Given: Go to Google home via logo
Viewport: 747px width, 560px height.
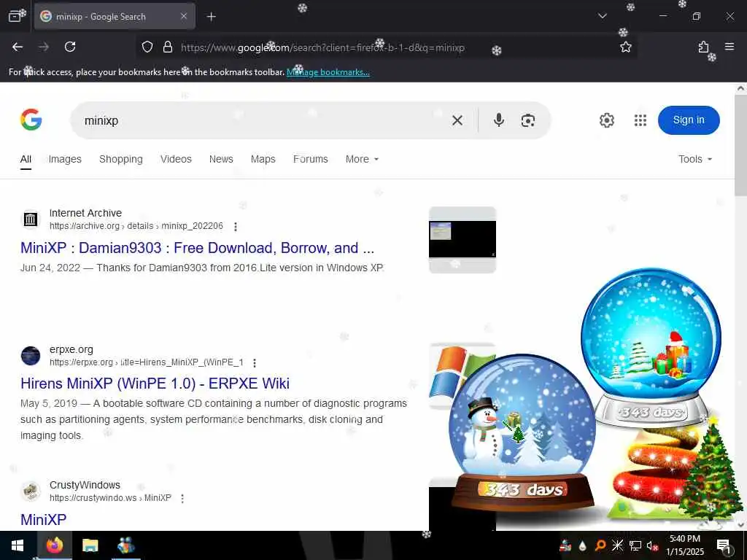Looking at the screenshot, I should point(31,120).
